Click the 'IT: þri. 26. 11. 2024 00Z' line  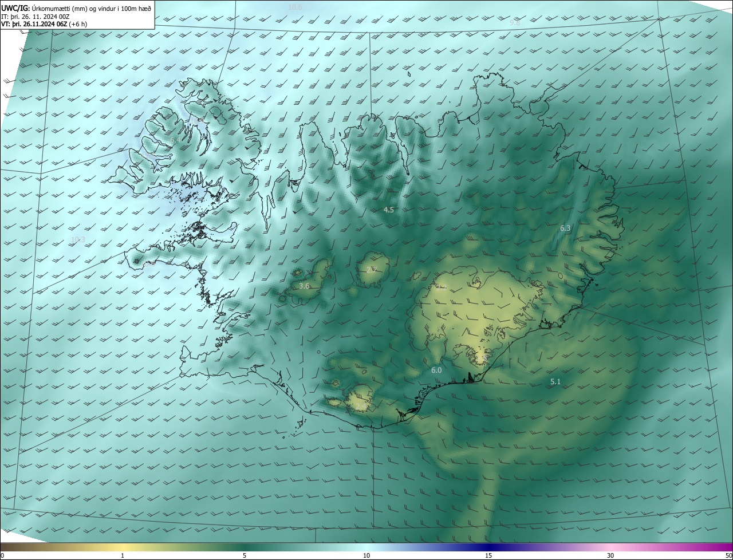(x=36, y=17)
